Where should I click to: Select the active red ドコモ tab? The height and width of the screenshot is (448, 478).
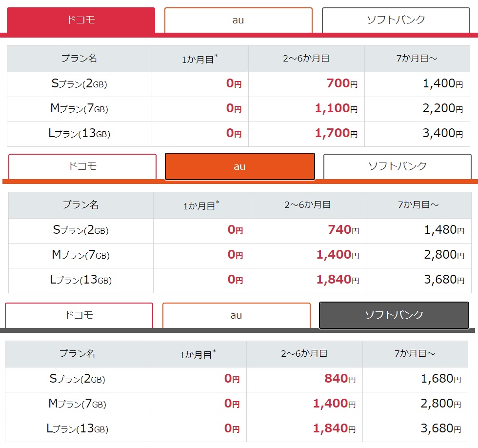pos(81,20)
